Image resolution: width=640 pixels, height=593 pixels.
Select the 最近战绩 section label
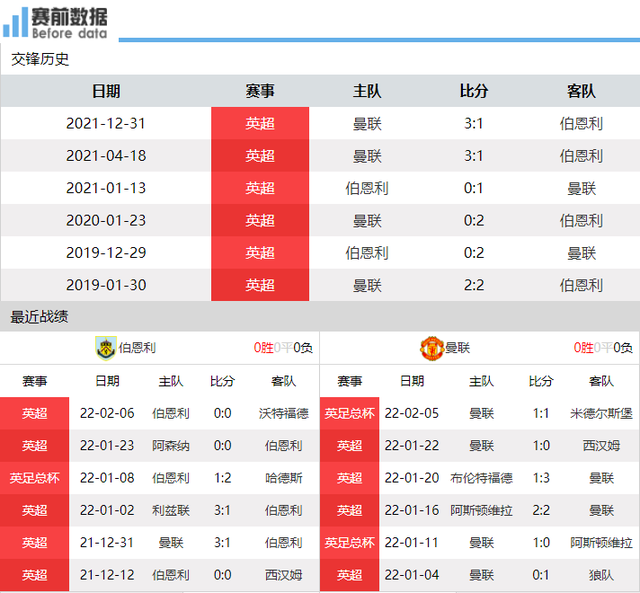39,317
